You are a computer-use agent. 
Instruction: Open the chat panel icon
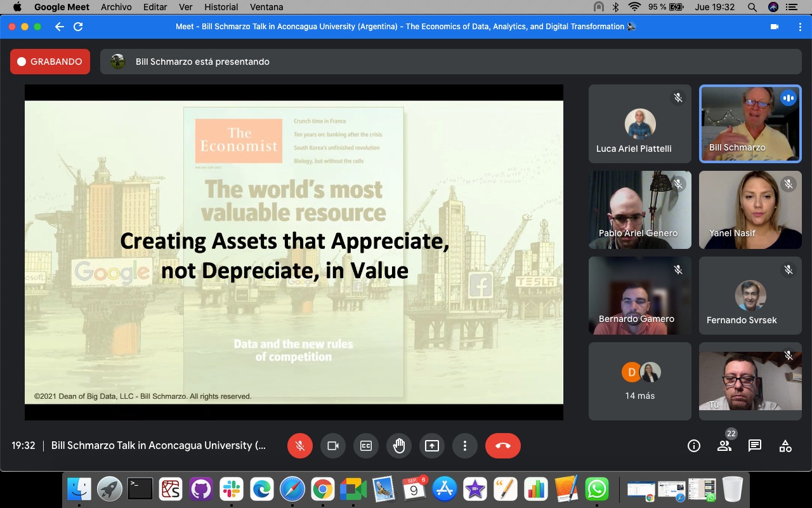click(x=755, y=446)
